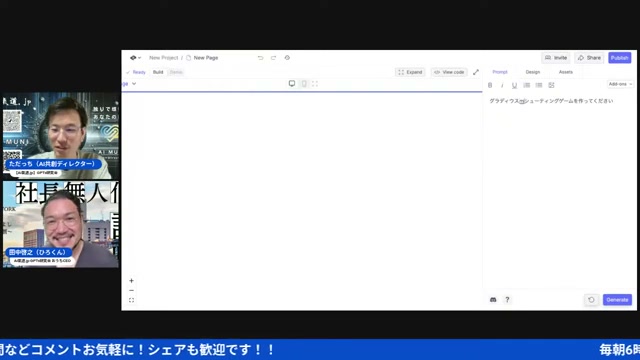
Task: Switch to Demo mode
Action: point(176,72)
